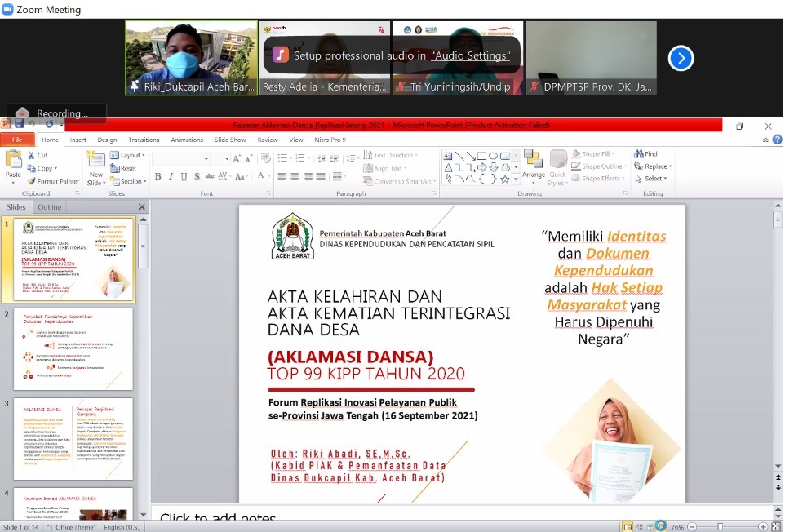Select the Right Arrow block shape

click(481, 167)
